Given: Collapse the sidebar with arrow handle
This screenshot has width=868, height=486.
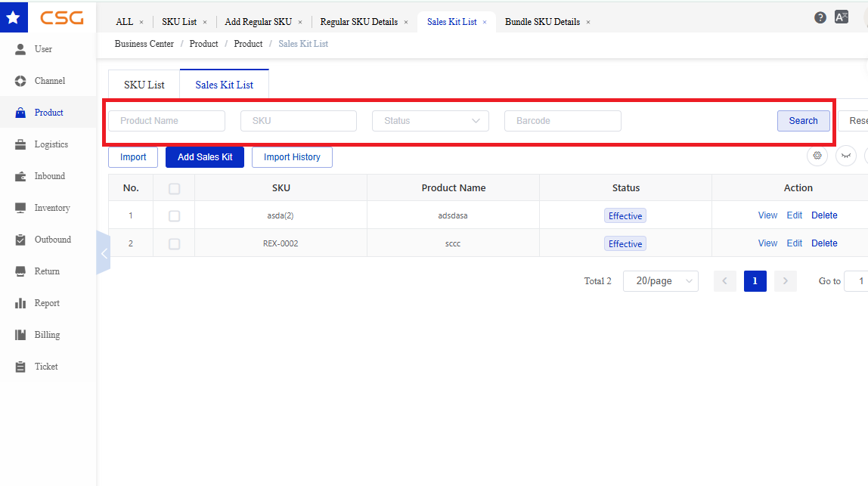Looking at the screenshot, I should point(104,253).
